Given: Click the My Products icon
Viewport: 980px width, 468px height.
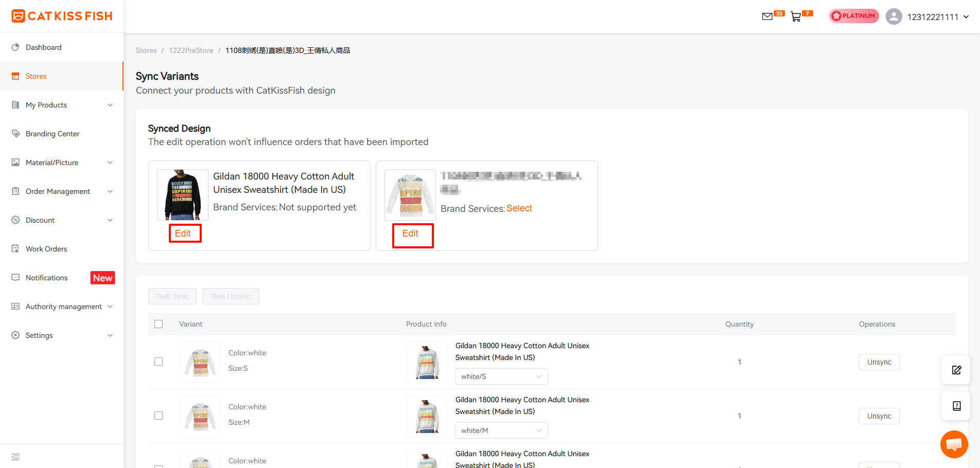Looking at the screenshot, I should (15, 105).
